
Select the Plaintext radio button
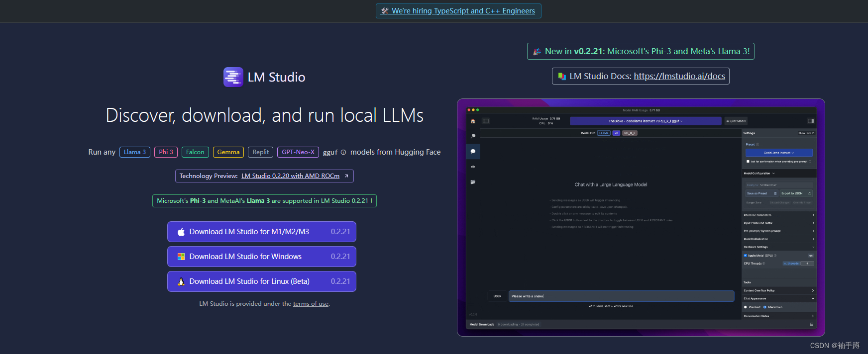(746, 307)
